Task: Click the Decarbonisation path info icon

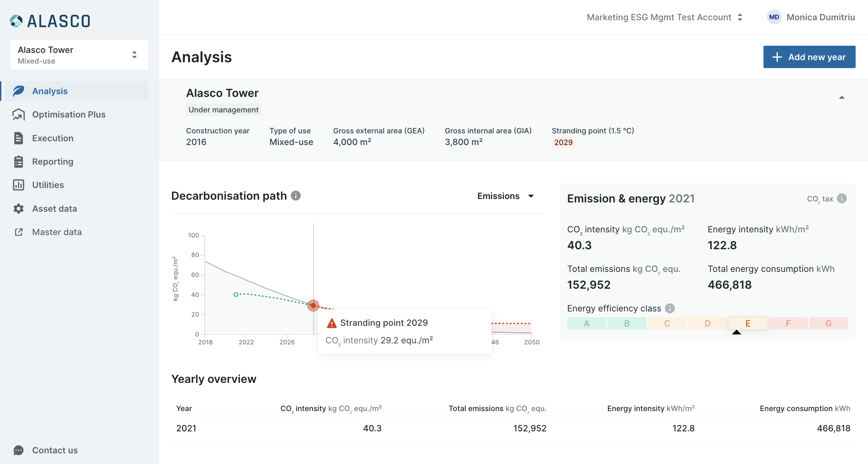Action: pos(296,196)
